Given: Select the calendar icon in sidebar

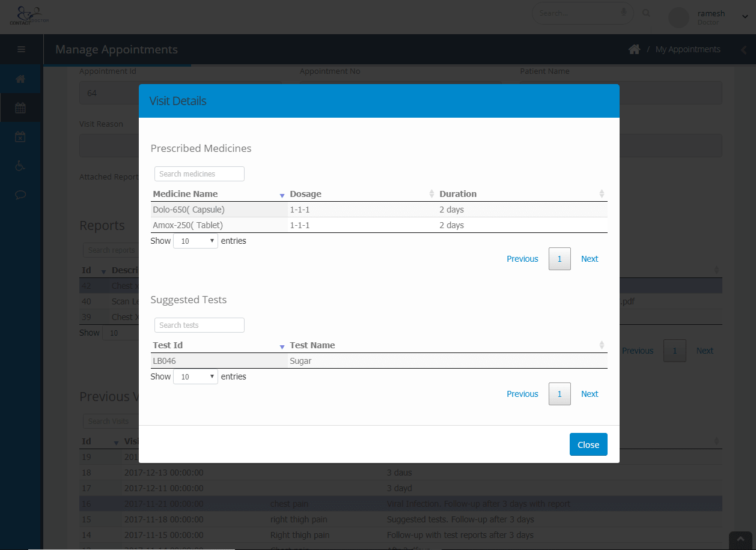Looking at the screenshot, I should pos(20,108).
